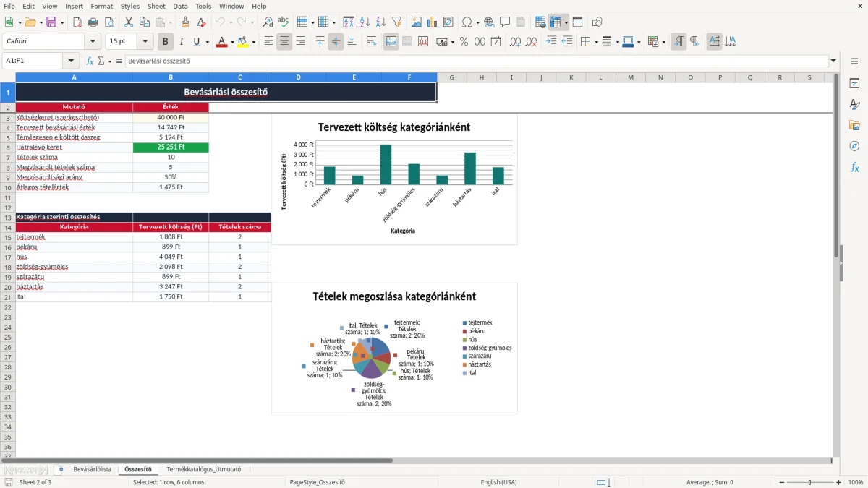The image size is (868, 488).
Task: Show the Draw Functions shapes icon
Action: pos(597,22)
